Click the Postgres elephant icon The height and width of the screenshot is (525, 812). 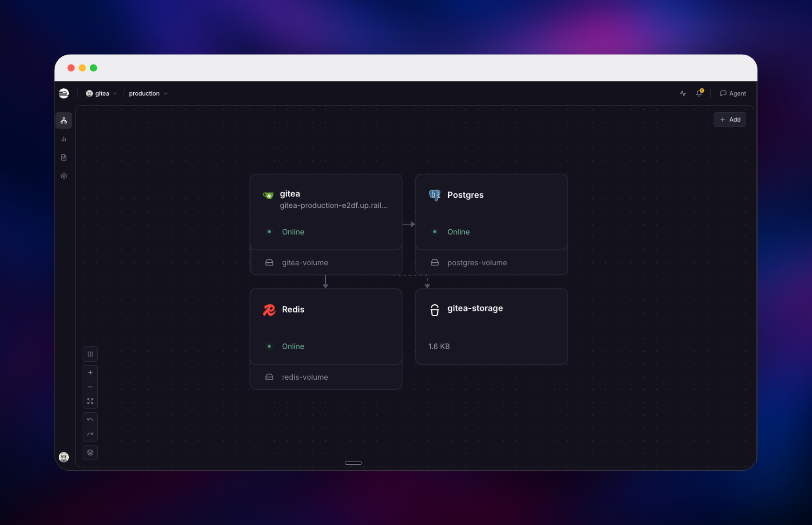(435, 195)
